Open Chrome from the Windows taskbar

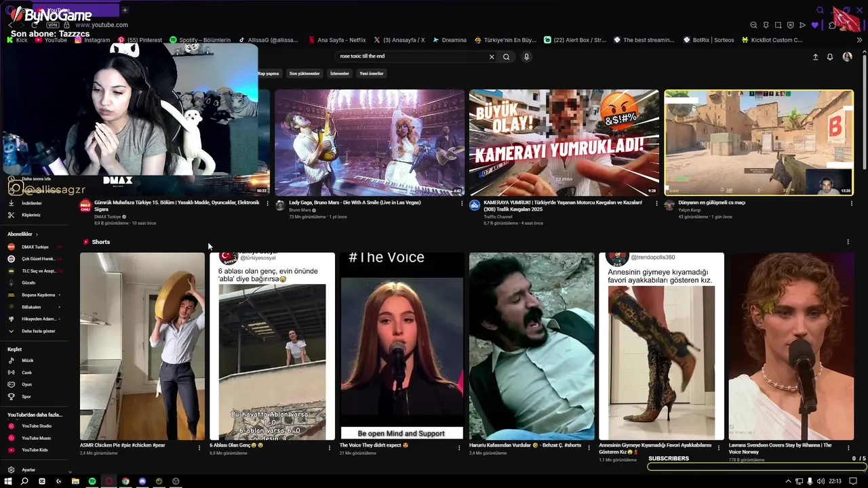[125, 481]
